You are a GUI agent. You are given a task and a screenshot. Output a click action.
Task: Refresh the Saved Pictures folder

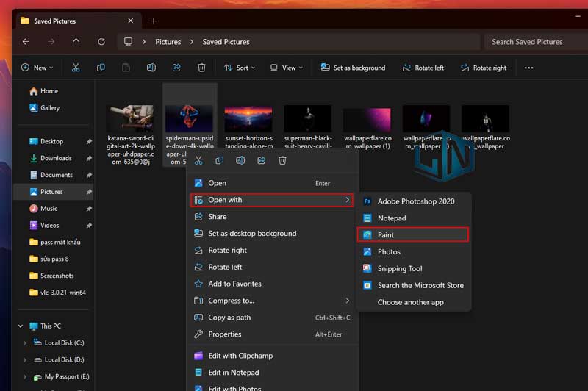[101, 42]
